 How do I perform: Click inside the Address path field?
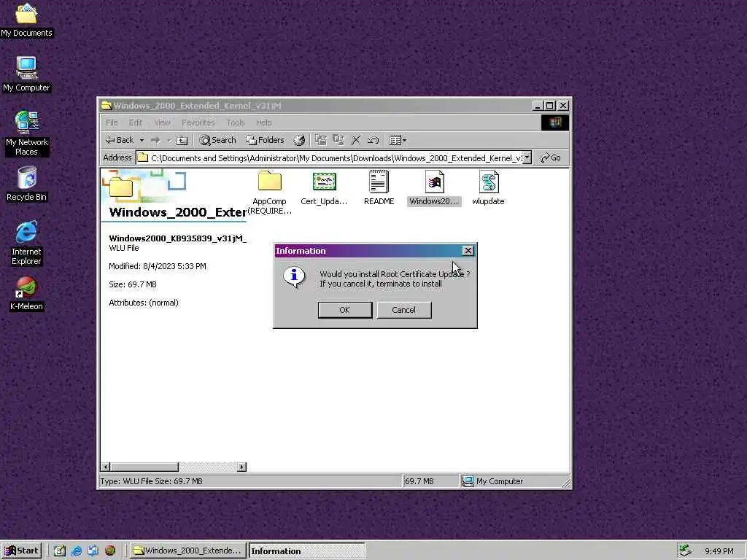333,157
